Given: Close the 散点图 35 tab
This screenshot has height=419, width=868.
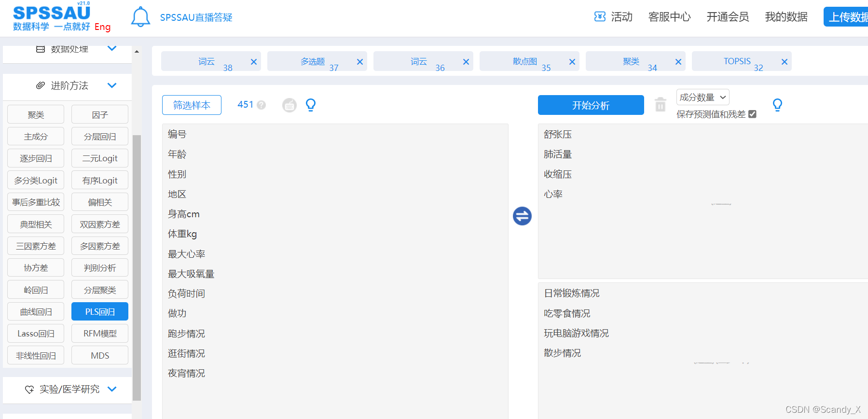Looking at the screenshot, I should tap(572, 62).
